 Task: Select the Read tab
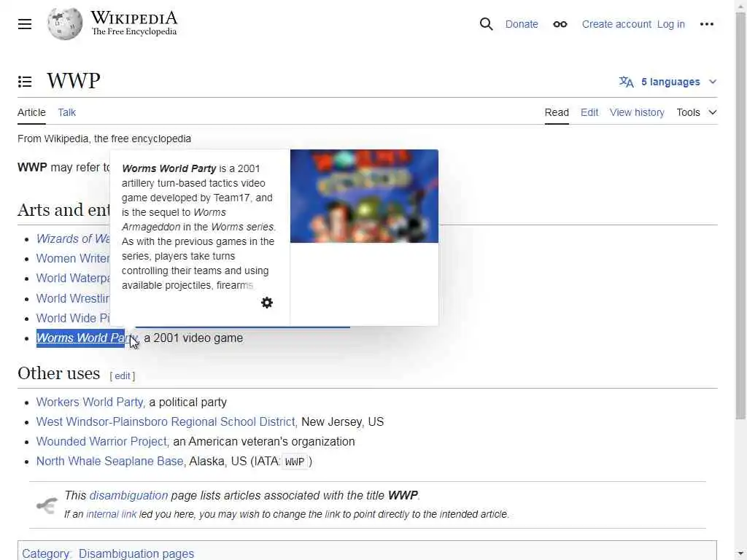tap(557, 112)
